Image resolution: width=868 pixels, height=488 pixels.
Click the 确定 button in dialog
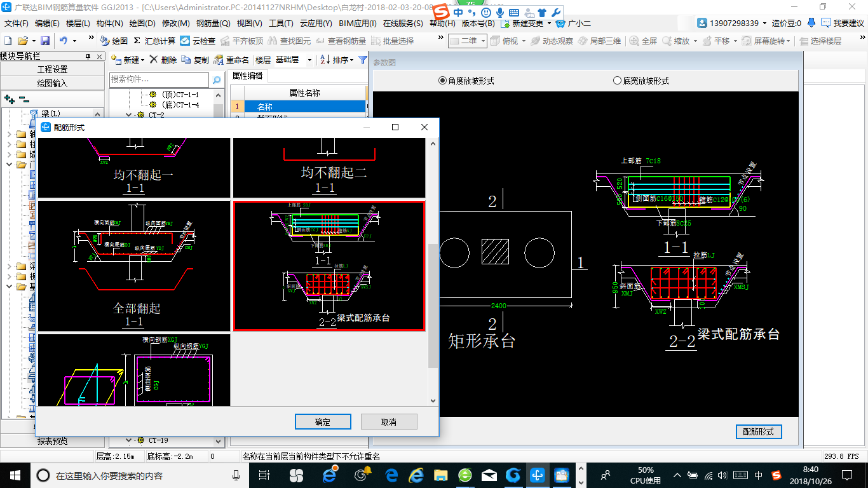323,422
